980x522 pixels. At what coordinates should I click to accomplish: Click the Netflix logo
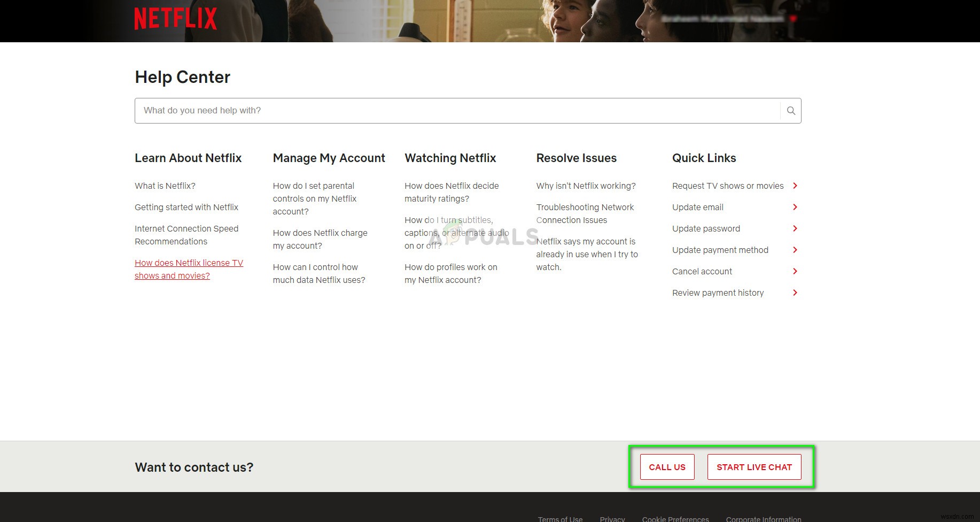tap(175, 18)
